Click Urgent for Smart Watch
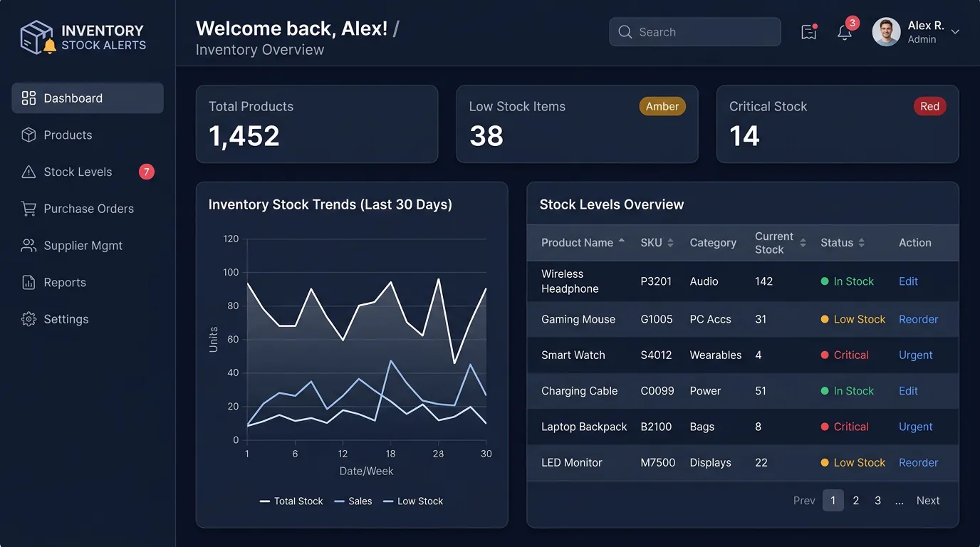 (x=915, y=355)
